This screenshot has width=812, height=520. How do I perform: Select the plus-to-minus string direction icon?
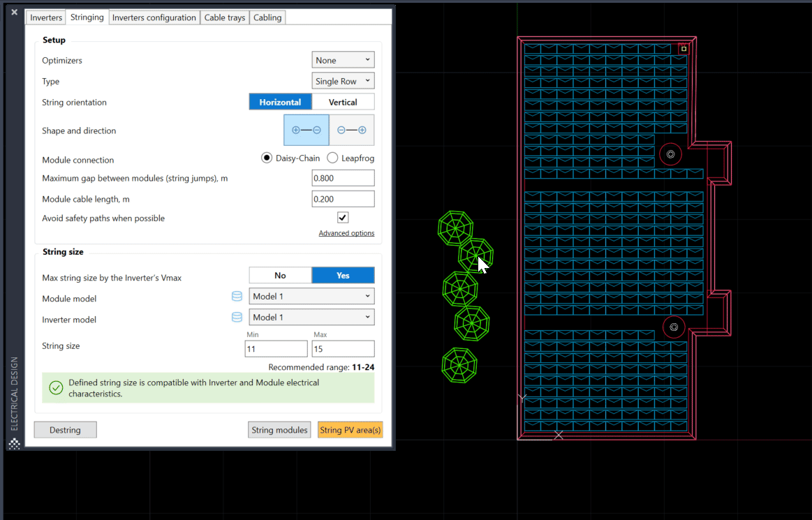(x=306, y=130)
